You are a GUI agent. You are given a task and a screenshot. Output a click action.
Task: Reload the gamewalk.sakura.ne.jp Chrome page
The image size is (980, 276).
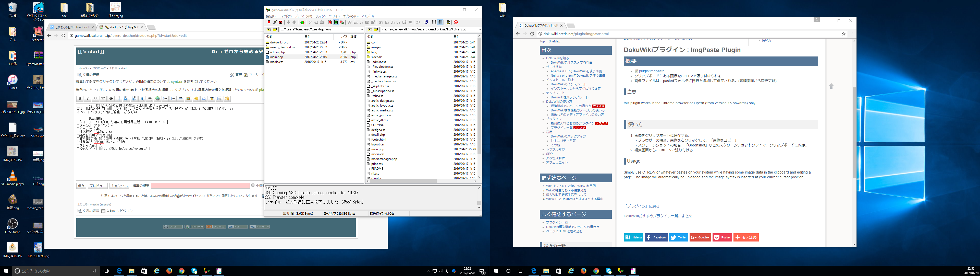point(63,36)
